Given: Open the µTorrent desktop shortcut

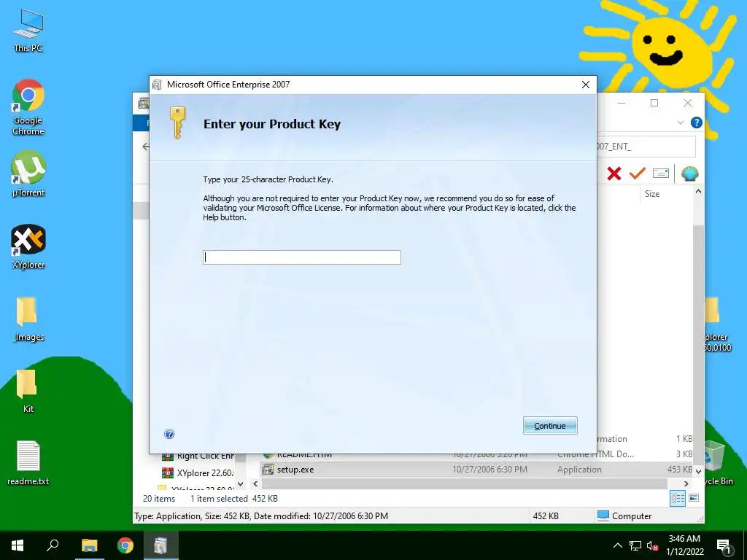Looking at the screenshot, I should coord(28,174).
